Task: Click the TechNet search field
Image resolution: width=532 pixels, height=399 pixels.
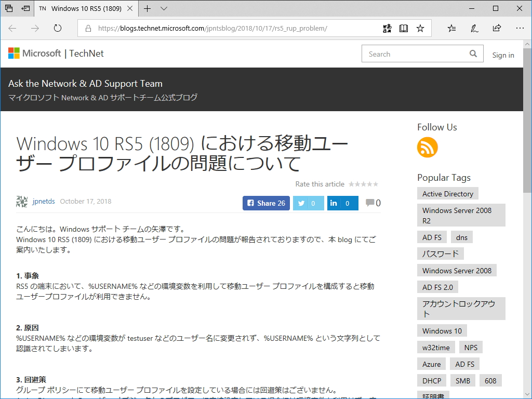Action: point(416,54)
